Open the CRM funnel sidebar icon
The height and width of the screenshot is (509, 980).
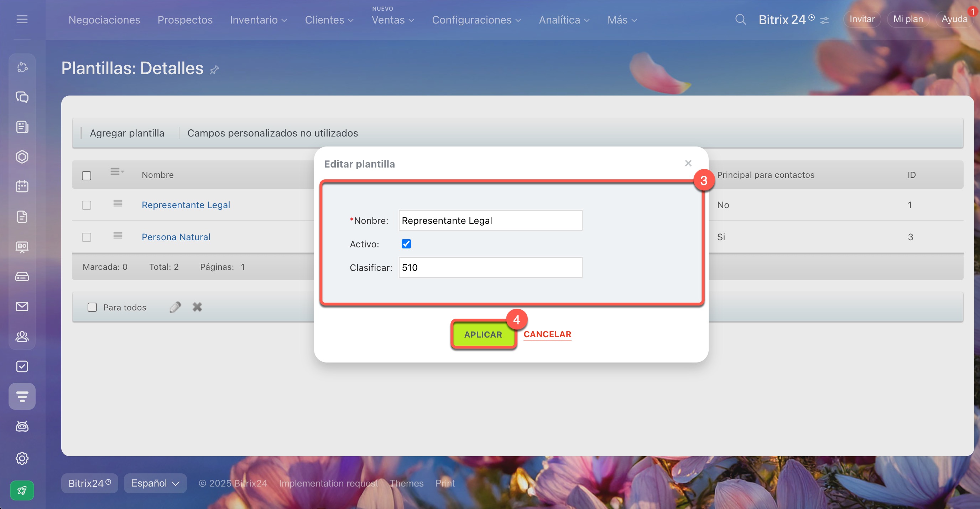tap(22, 396)
